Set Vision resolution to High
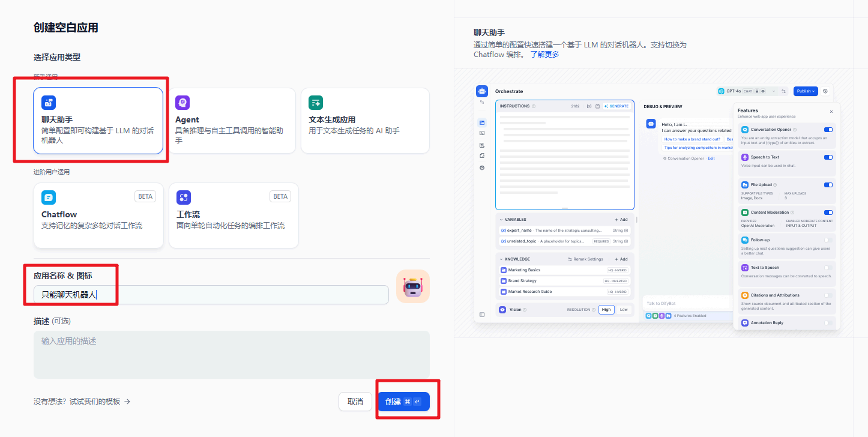Screen dimensions: 868x437 [606, 310]
